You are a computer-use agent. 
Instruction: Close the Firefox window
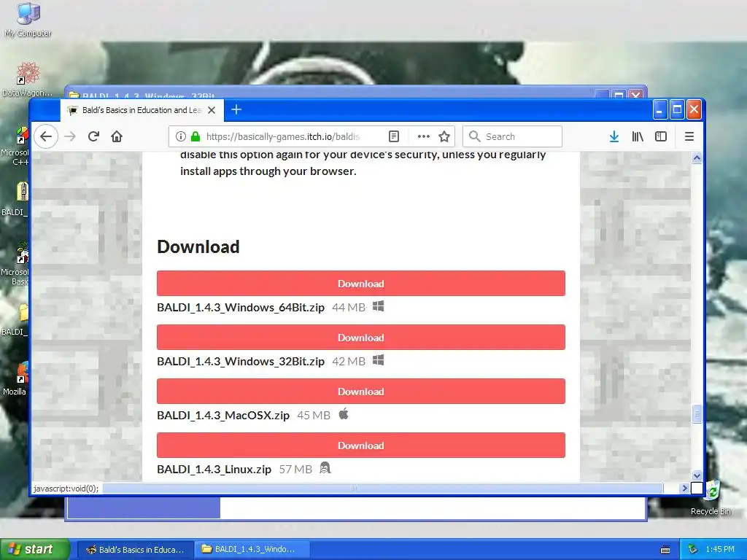pos(694,110)
